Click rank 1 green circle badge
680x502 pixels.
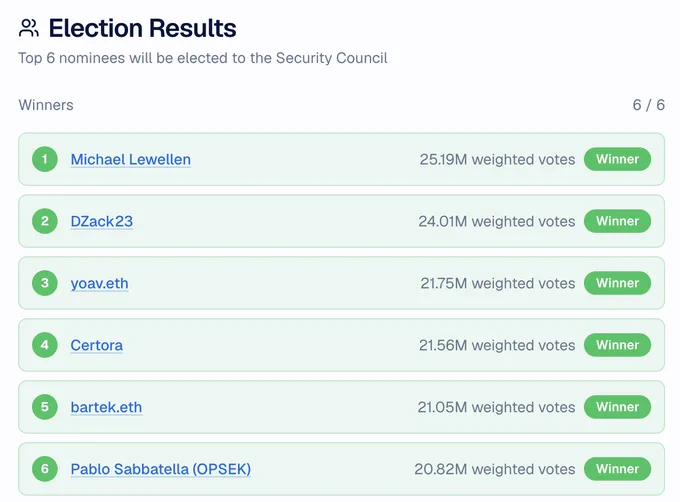pyautogui.click(x=45, y=159)
